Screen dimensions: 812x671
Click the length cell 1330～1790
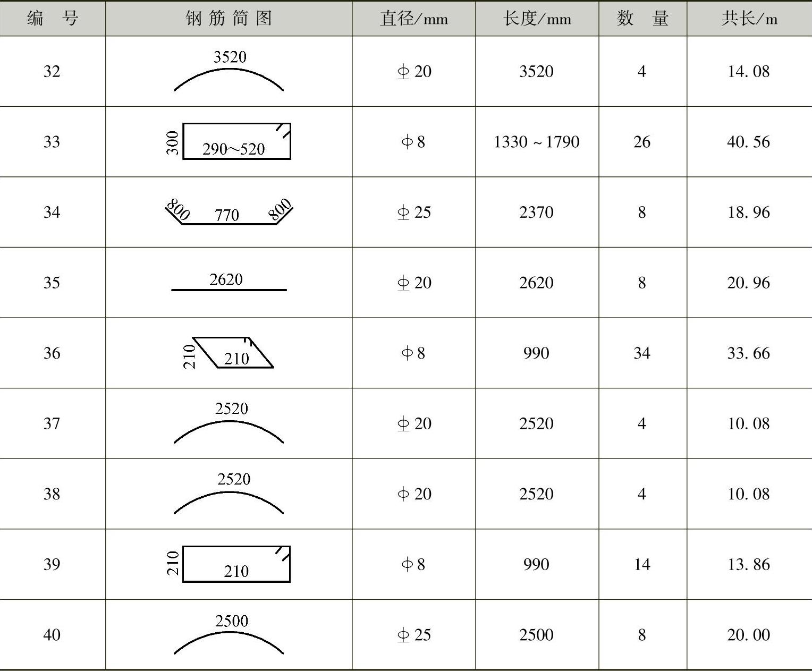click(537, 142)
